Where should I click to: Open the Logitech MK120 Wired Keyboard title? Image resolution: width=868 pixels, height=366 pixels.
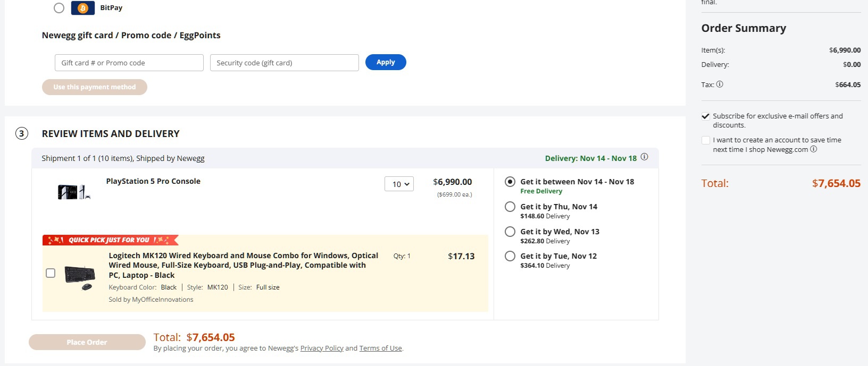tap(243, 265)
